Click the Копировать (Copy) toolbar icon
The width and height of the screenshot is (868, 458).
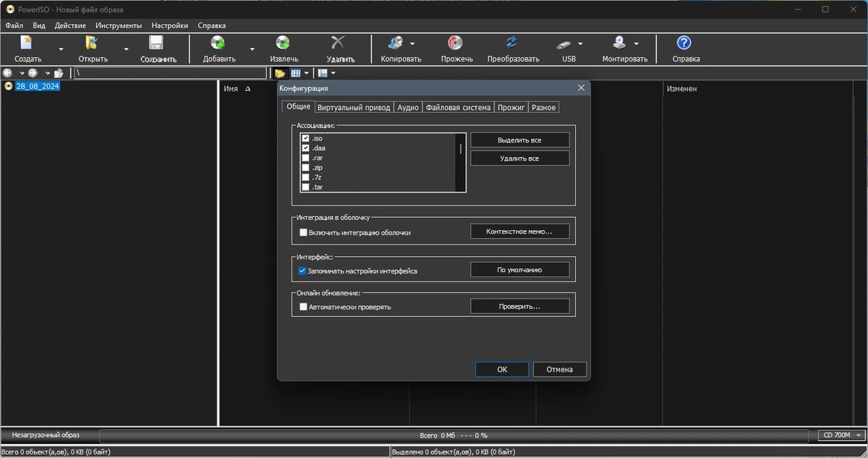click(396, 43)
